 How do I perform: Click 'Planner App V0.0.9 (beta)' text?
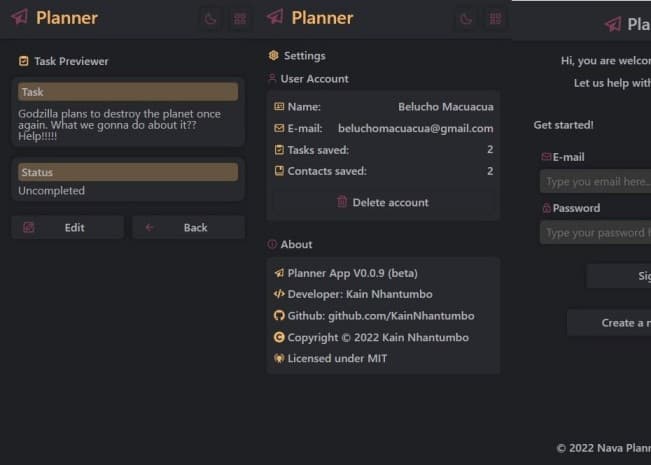(x=352, y=273)
